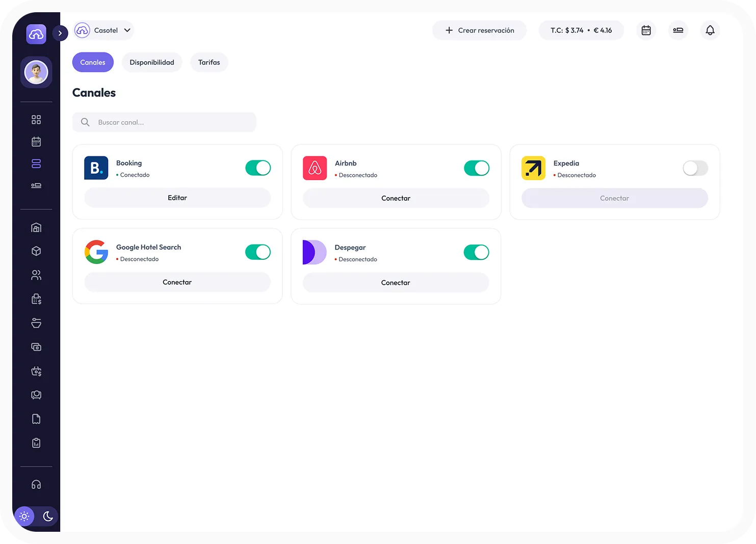The height and width of the screenshot is (544, 756).
Task: Click the calendar icon in top bar
Action: tap(646, 31)
